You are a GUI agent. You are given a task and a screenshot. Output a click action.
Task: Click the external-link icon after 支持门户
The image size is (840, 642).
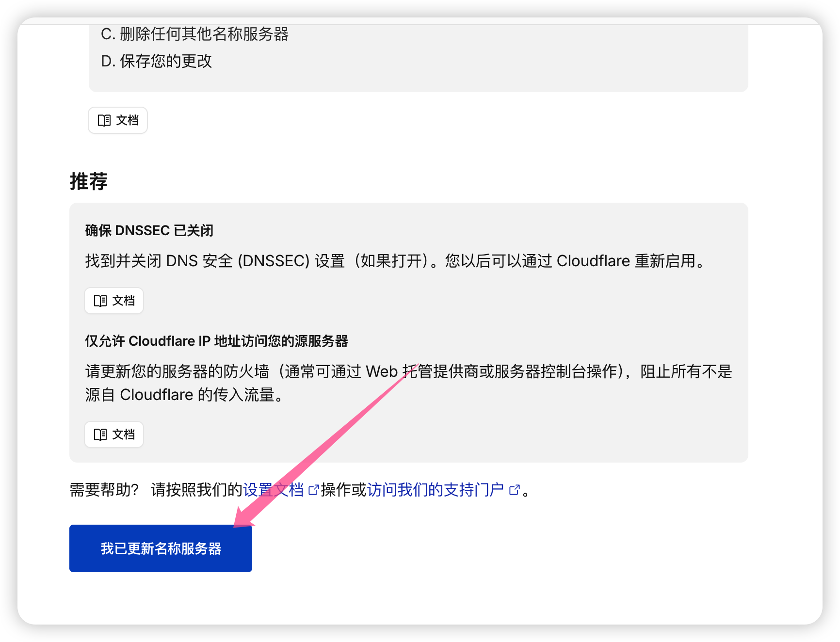pyautogui.click(x=515, y=490)
